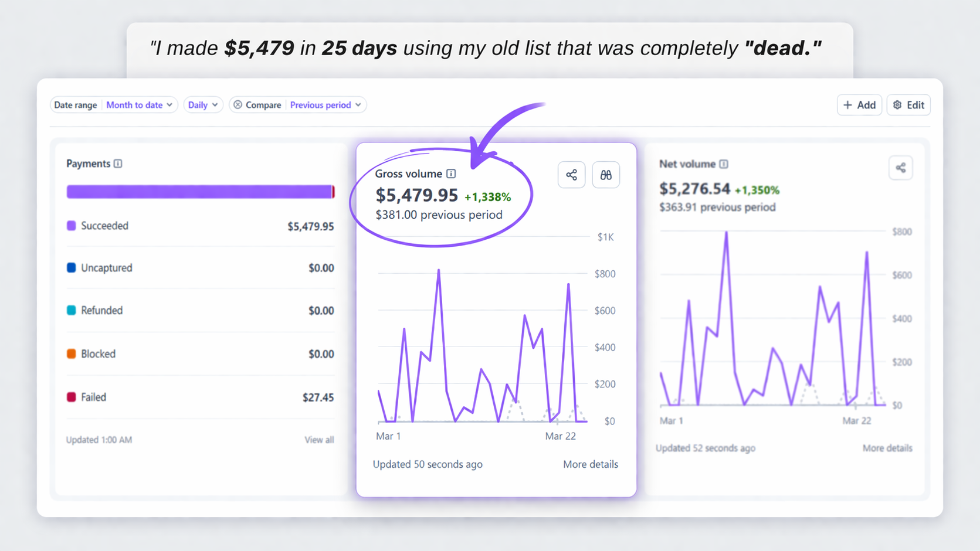980x551 pixels.
Task: Click the Edit button
Action: pos(908,105)
